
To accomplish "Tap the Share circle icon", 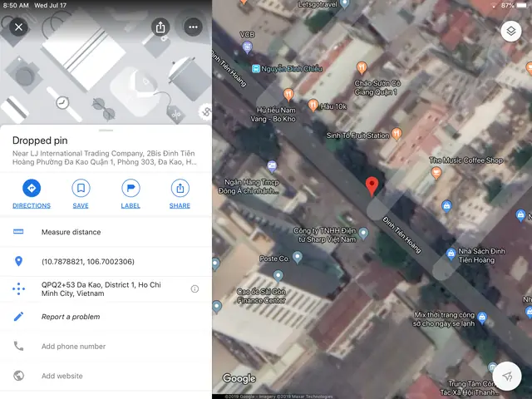I will pyautogui.click(x=180, y=188).
